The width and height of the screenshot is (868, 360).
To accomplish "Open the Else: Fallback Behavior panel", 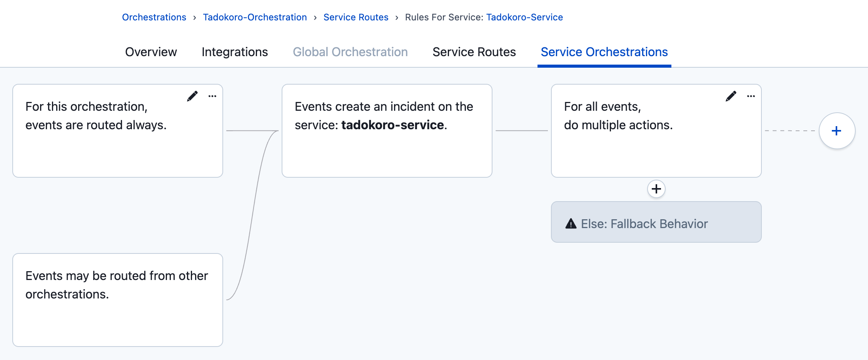I will pos(656,222).
